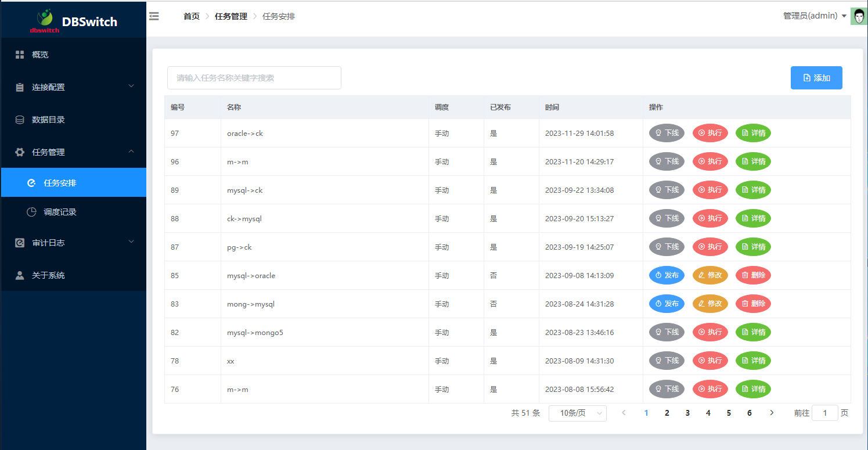The width and height of the screenshot is (868, 450).
Task: Open the 10条/页 page size dropdown
Action: coord(577,413)
